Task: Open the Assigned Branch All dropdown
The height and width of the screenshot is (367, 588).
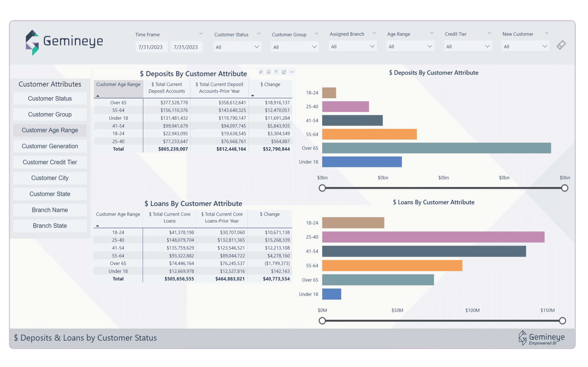Action: 353,46
